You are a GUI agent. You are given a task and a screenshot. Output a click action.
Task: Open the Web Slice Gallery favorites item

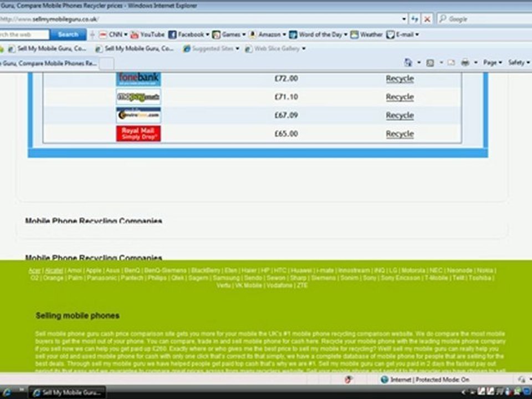click(275, 49)
